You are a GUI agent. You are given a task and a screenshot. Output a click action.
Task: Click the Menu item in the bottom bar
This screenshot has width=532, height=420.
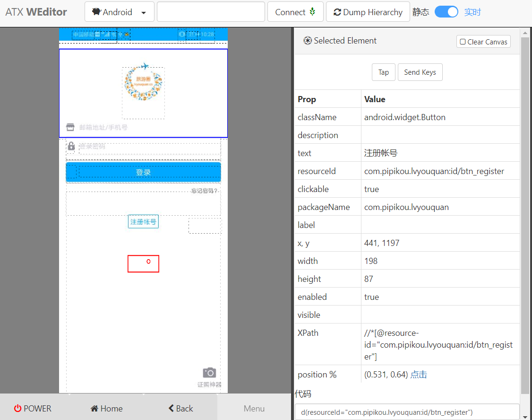coord(254,408)
